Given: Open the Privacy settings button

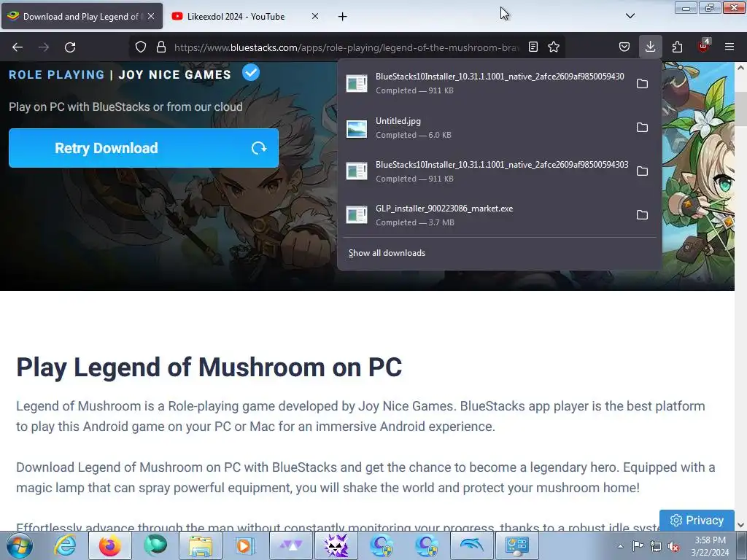Looking at the screenshot, I should click(x=697, y=521).
